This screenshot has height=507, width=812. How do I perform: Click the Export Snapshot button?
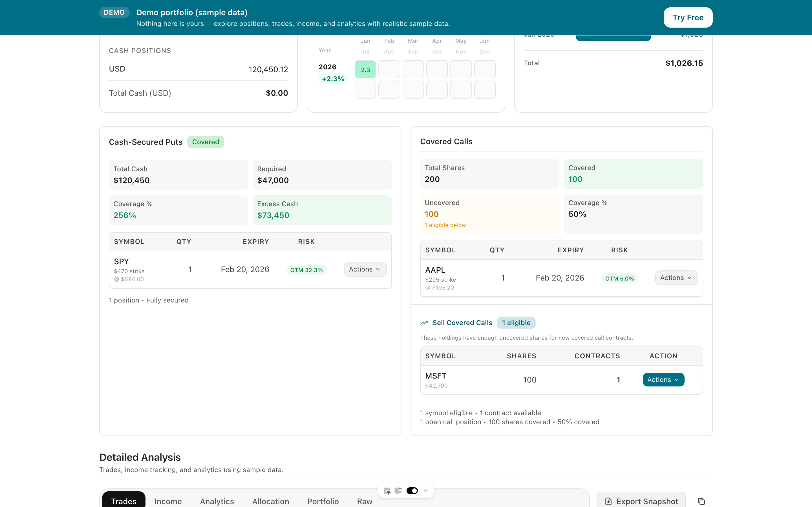(641, 501)
